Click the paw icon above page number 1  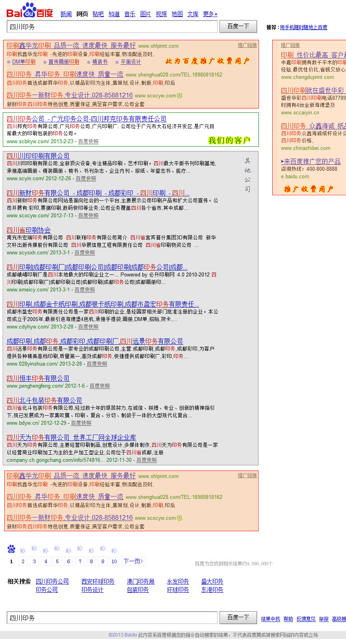point(11,549)
